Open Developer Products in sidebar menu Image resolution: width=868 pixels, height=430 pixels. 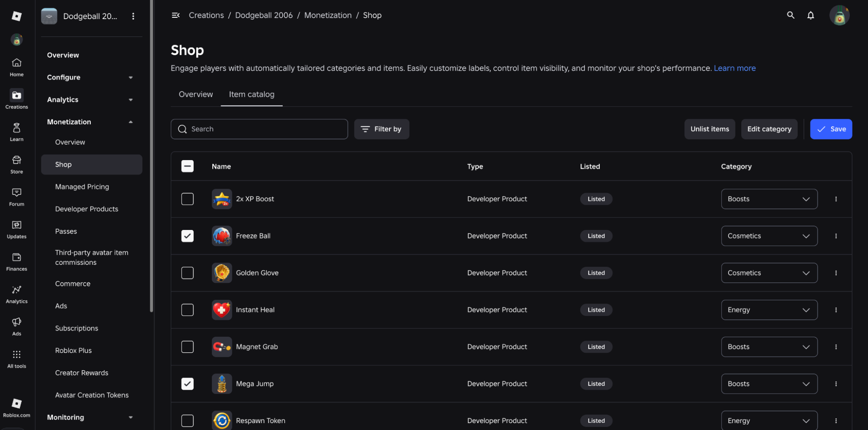pyautogui.click(x=87, y=209)
